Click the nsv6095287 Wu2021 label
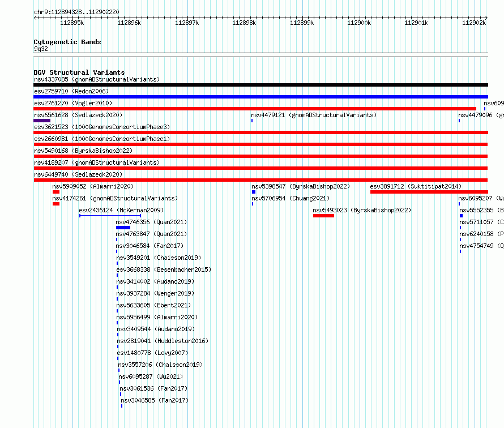This screenshot has height=428, width=504. pos(151,376)
